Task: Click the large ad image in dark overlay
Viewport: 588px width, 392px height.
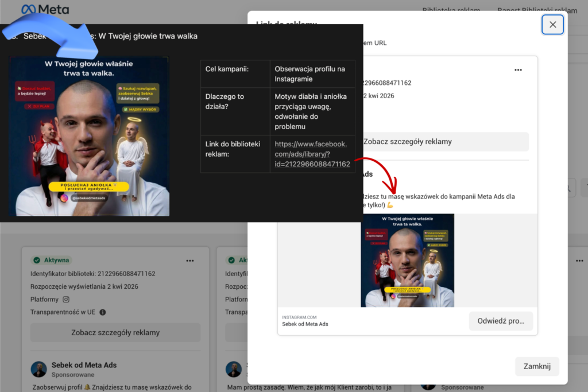Action: [x=89, y=137]
